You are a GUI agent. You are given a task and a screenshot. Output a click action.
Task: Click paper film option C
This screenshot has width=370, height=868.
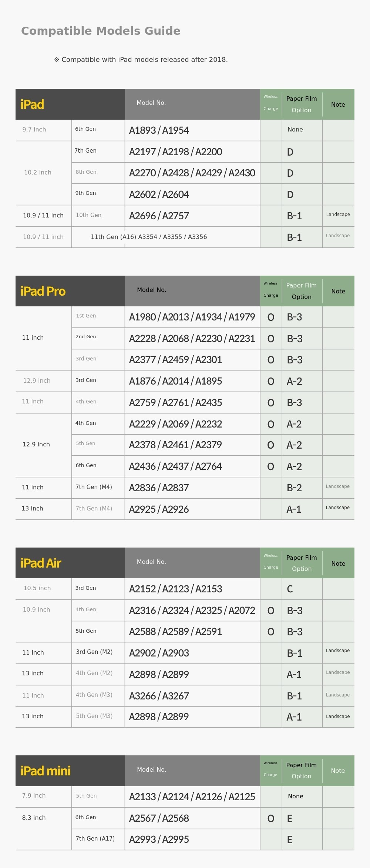(x=290, y=589)
